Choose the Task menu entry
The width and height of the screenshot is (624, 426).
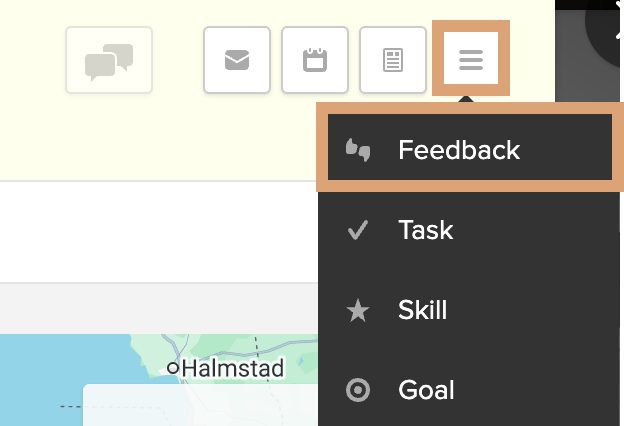tap(425, 230)
